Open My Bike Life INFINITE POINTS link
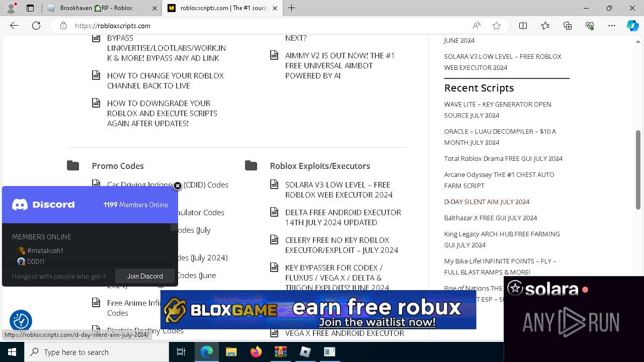This screenshot has height=362, width=644. pos(500,266)
